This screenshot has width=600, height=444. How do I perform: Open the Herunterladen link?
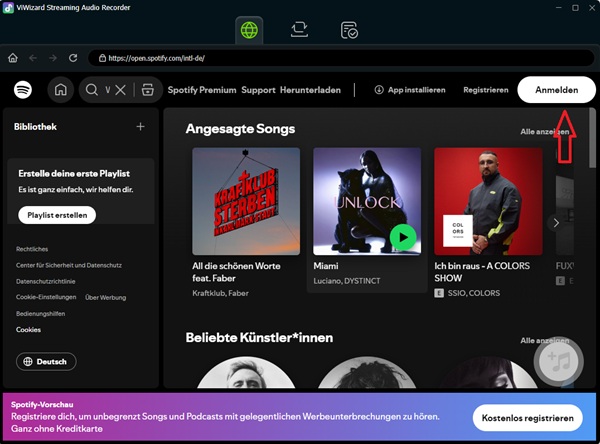point(310,90)
